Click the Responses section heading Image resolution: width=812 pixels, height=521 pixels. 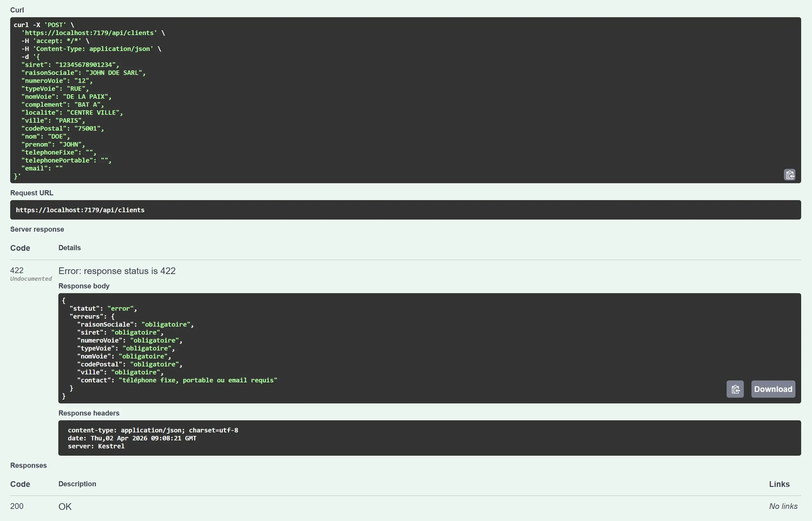(x=28, y=465)
